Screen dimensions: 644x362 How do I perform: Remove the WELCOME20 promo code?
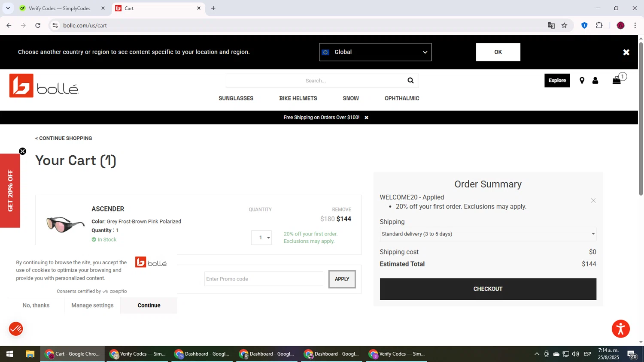[593, 201]
